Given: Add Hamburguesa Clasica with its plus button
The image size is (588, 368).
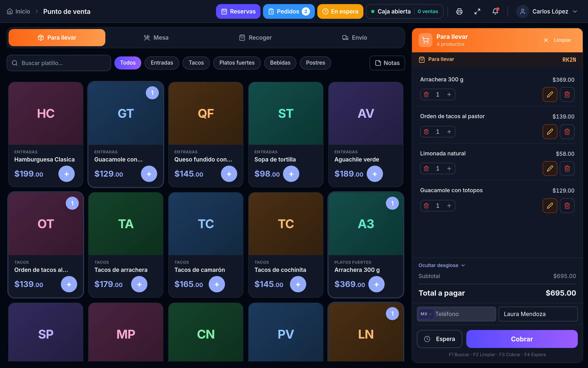Looking at the screenshot, I should (67, 174).
